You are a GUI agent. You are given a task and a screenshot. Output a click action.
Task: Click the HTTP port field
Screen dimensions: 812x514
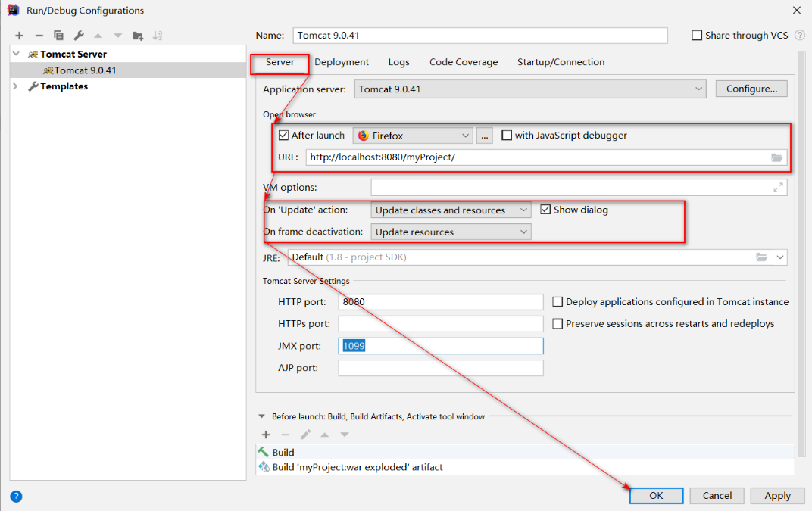pos(441,302)
